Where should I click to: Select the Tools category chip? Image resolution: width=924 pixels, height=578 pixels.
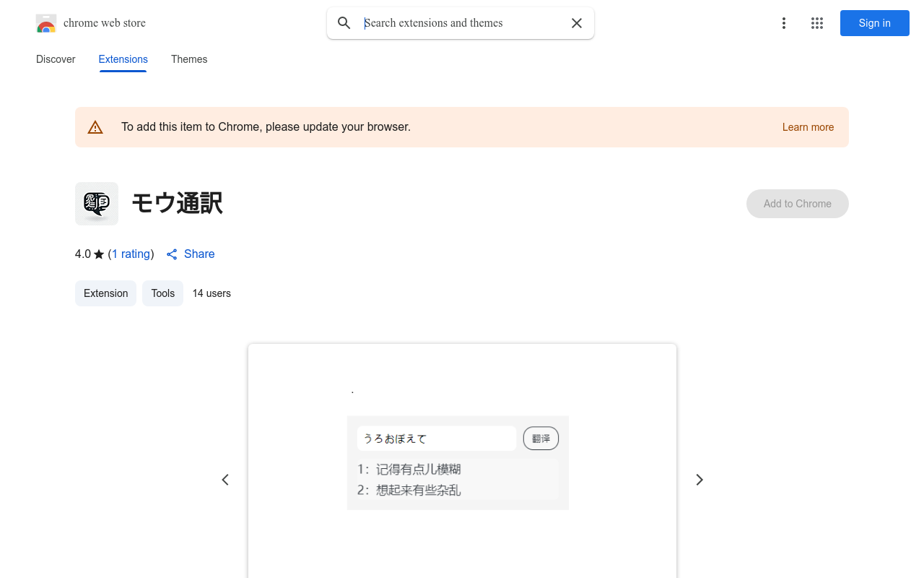162,293
